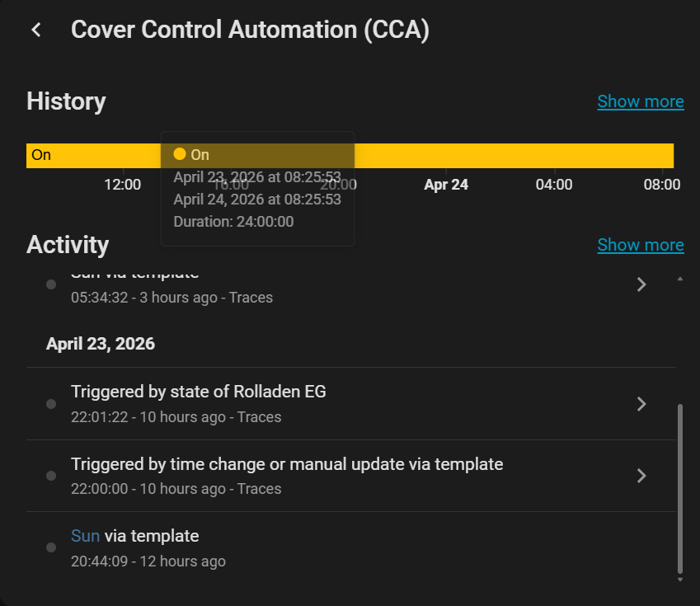700x606 pixels.
Task: Click bullet dot beside Rolladen EG entry
Action: 51,404
